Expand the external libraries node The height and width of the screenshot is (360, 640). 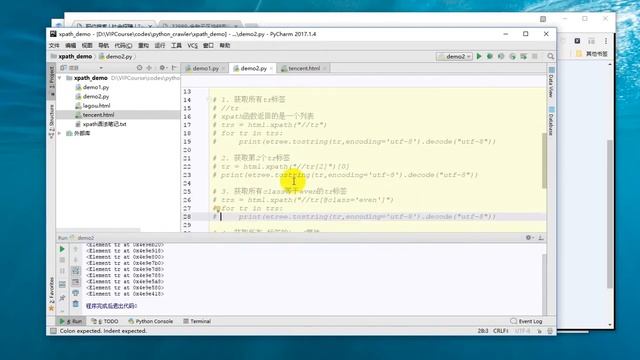tap(60, 133)
